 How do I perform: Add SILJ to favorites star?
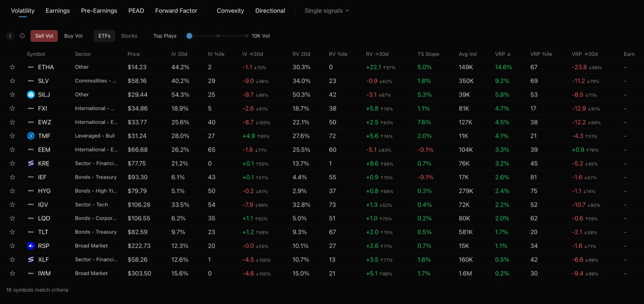12,95
